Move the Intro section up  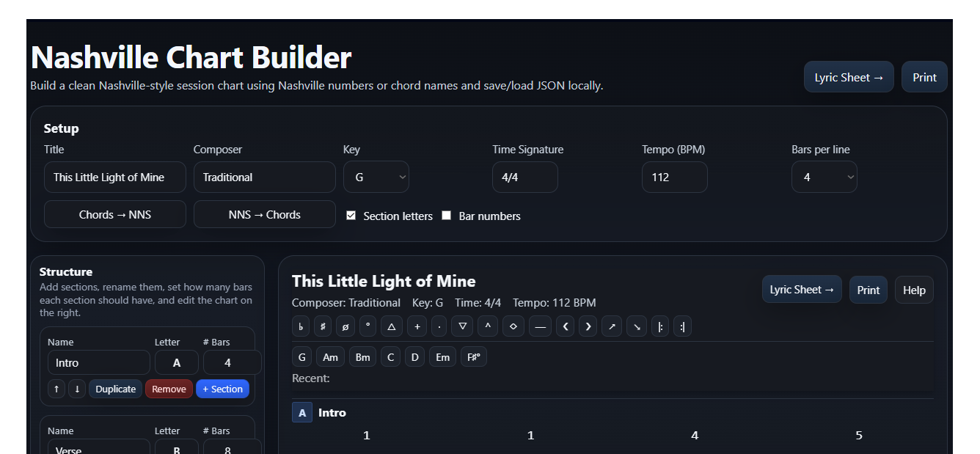tap(56, 389)
